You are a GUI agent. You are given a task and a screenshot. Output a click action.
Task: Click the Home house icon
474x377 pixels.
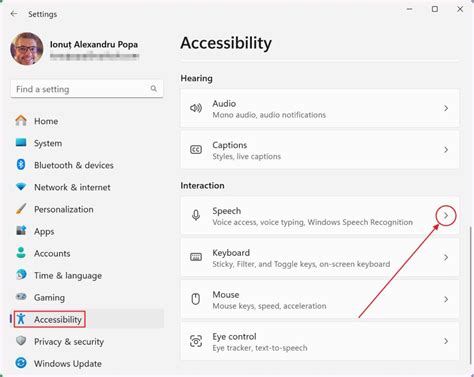point(21,121)
